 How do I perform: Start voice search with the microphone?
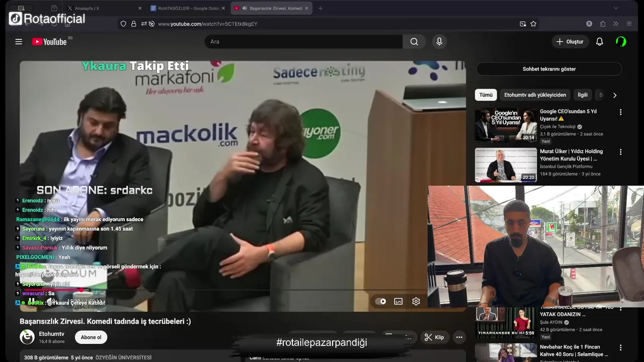pyautogui.click(x=439, y=42)
